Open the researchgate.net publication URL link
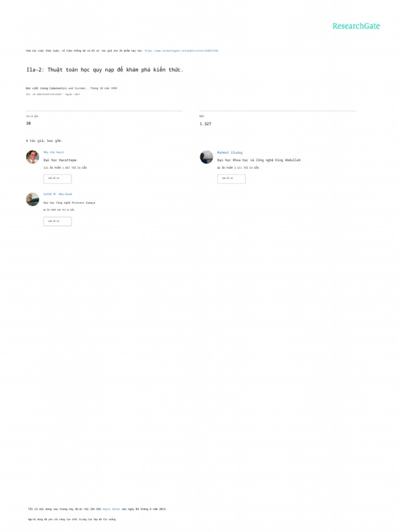The width and height of the screenshot is (399, 532). click(x=181, y=50)
